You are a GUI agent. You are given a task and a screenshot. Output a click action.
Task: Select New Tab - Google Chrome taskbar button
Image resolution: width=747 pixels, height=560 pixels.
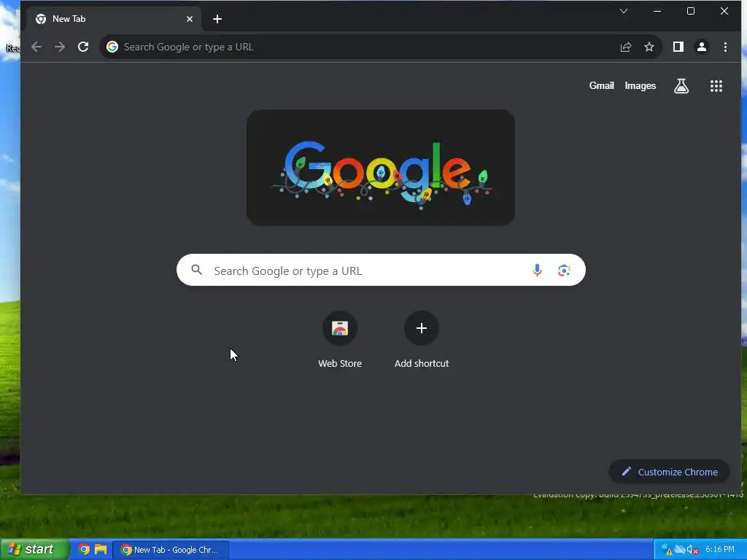[171, 550]
